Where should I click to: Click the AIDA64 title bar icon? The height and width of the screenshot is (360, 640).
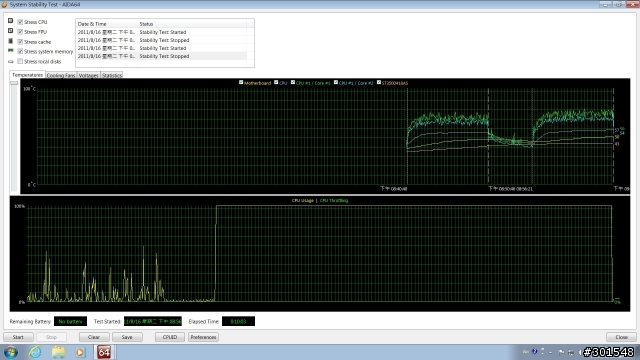coord(4,4)
